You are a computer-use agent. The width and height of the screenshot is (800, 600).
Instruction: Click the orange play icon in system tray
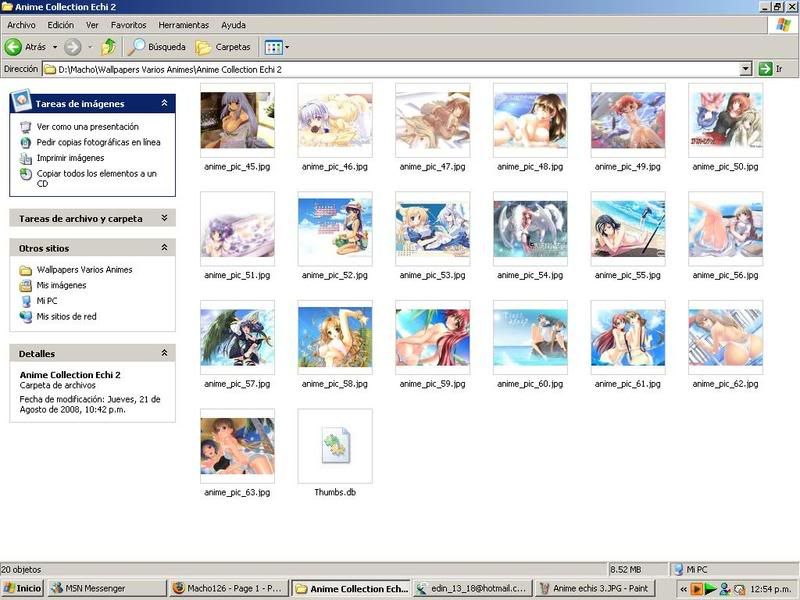696,589
